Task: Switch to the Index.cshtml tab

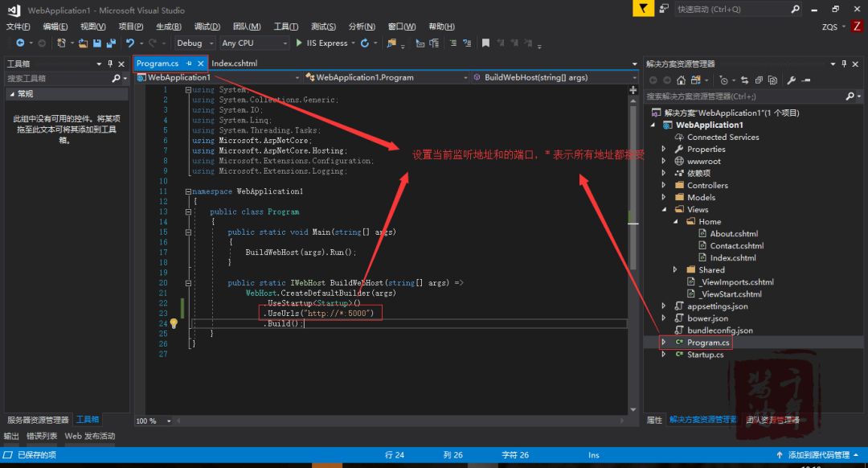Action: pos(235,63)
